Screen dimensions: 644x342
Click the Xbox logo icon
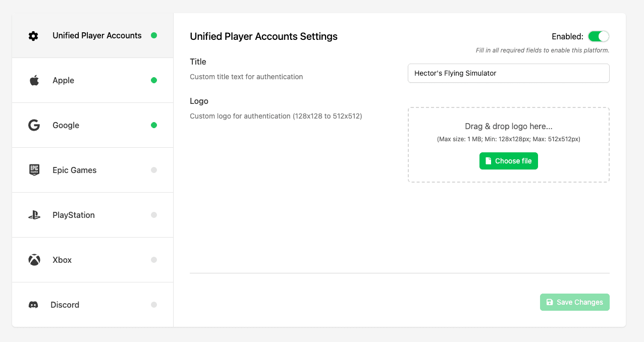(x=34, y=260)
